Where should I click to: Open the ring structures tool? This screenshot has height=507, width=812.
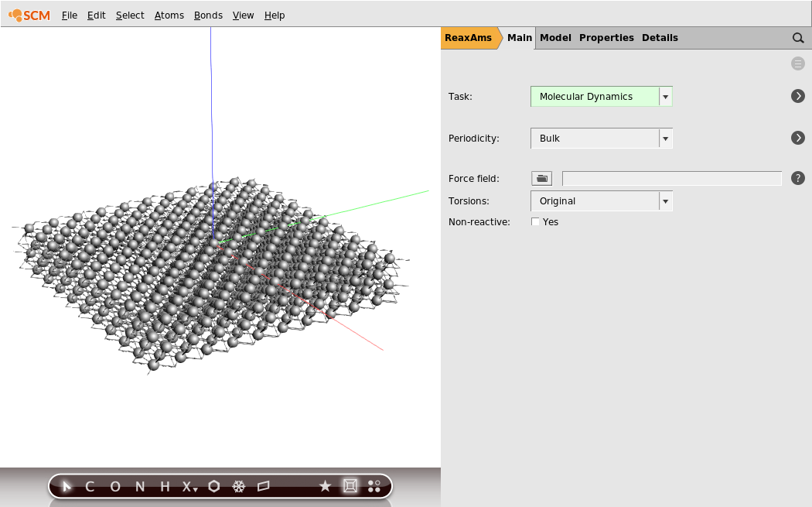tap(214, 486)
